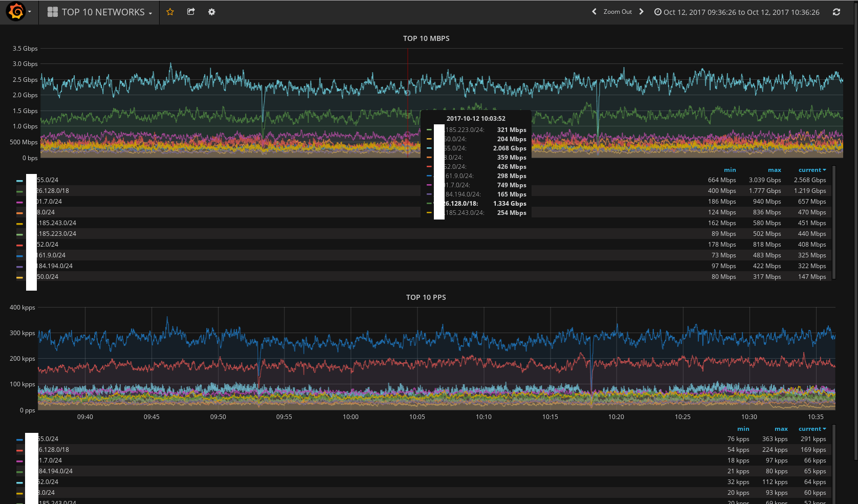Screen dimensions: 858x504
Task: Click the share dashboard icon
Action: point(191,12)
